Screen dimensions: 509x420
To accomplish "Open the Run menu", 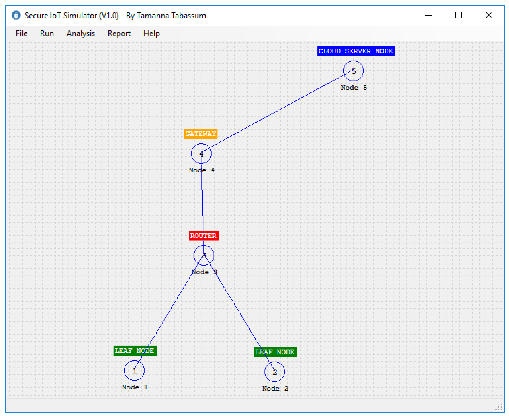I will point(47,33).
